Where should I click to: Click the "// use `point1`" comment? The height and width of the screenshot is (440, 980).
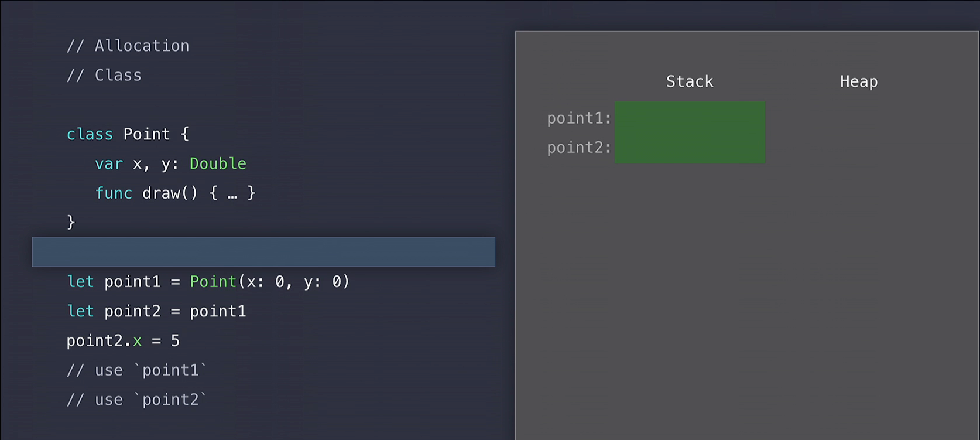click(x=136, y=370)
